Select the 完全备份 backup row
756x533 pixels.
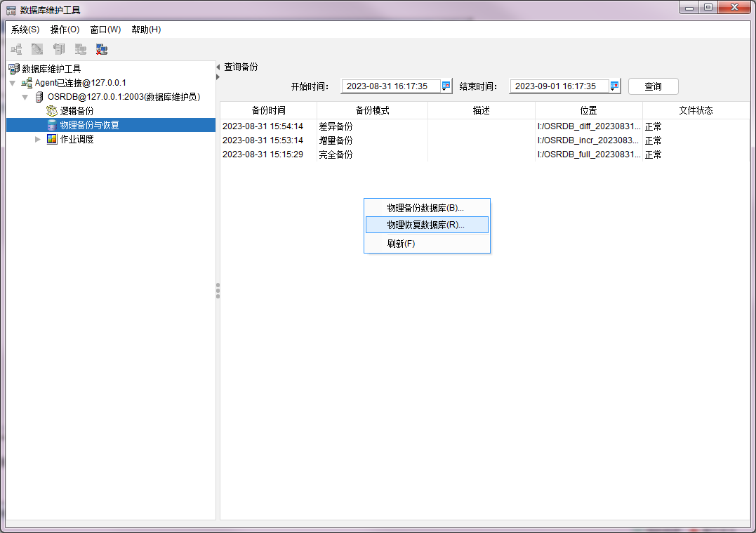(336, 154)
